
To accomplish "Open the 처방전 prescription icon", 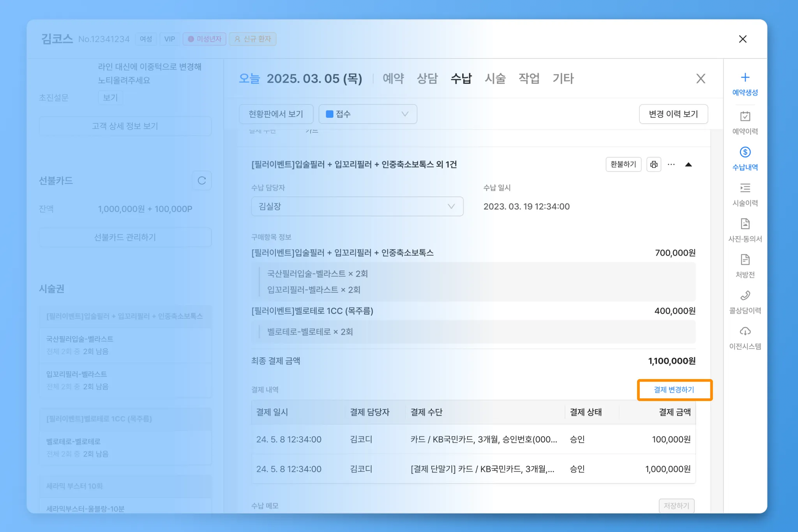I will point(745,260).
